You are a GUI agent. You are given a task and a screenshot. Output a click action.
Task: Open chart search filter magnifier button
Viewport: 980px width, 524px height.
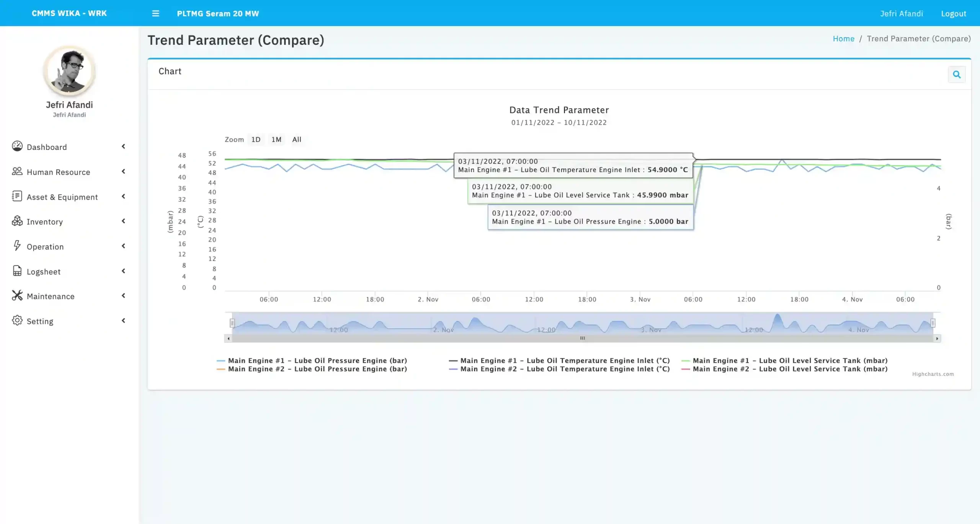point(957,75)
